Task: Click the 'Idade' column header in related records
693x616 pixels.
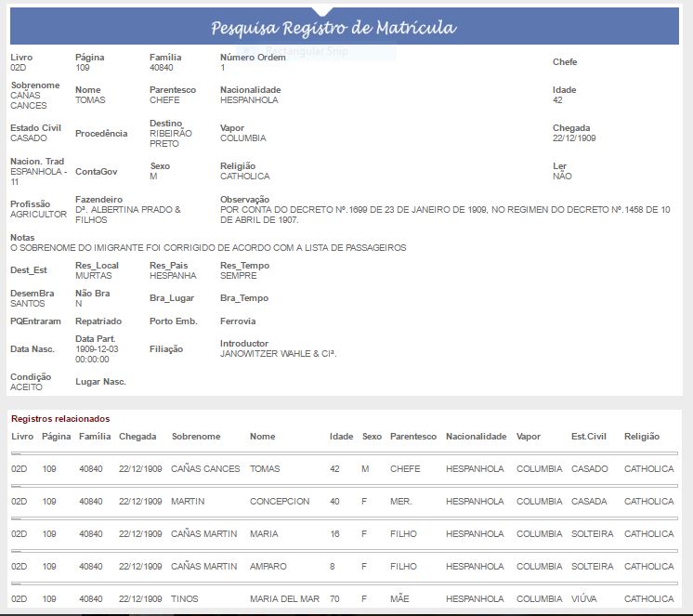Action: [x=341, y=437]
